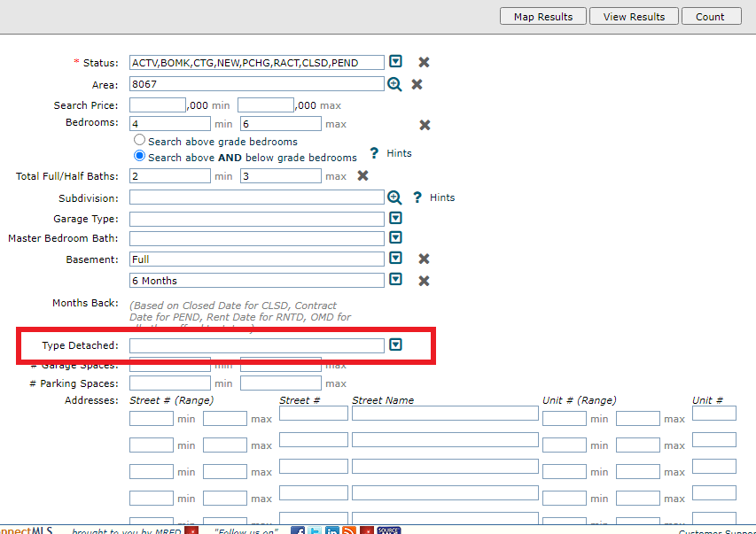Open the Facebook icon in footer
The height and width of the screenshot is (534, 756).
(298, 530)
